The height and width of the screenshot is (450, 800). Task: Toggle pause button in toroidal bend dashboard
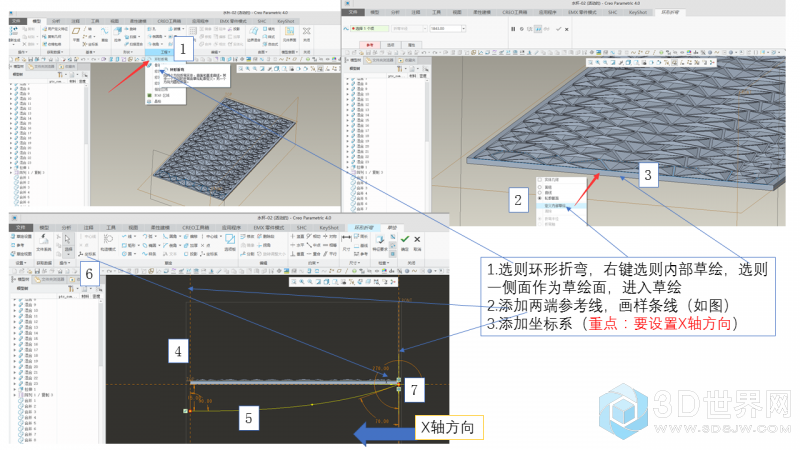pyautogui.click(x=513, y=29)
